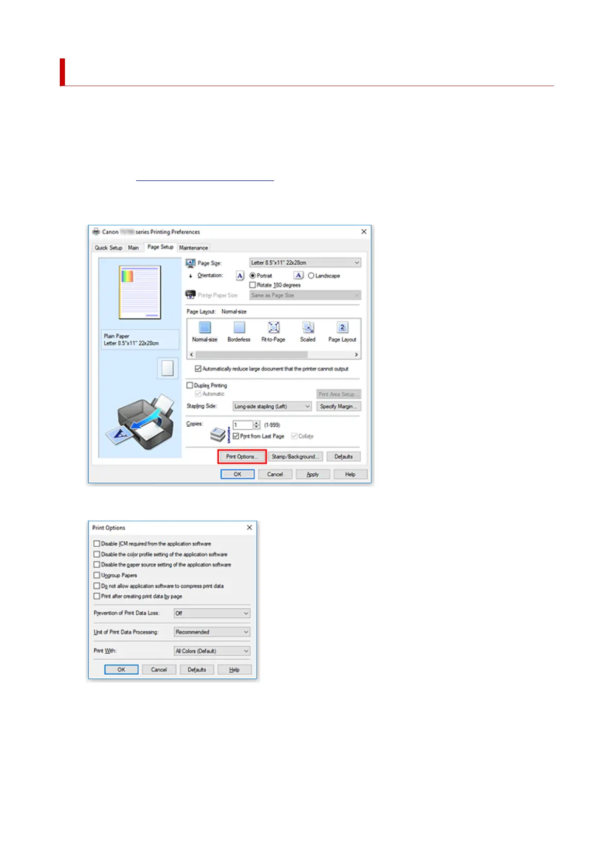Select the Scaled layout icon

(308, 327)
